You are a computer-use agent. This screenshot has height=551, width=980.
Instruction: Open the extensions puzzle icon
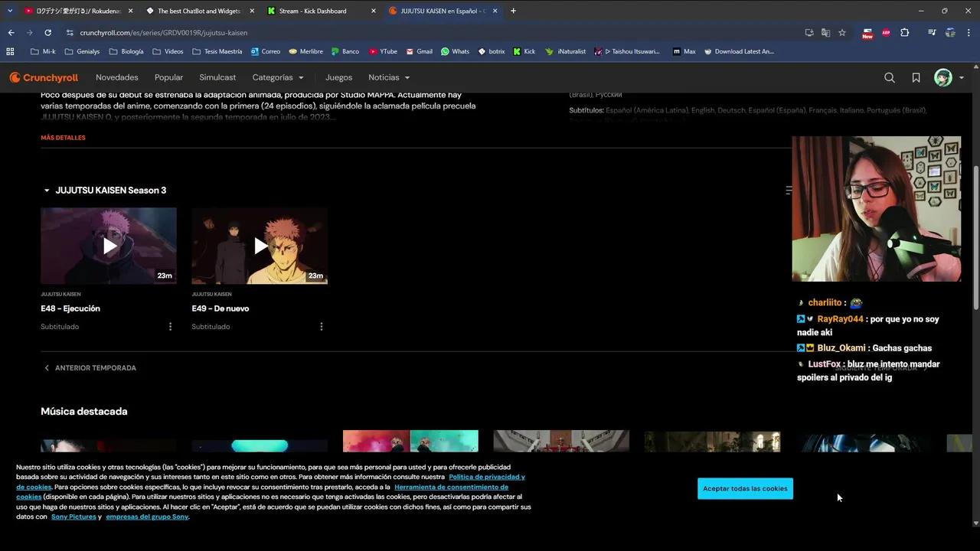905,33
